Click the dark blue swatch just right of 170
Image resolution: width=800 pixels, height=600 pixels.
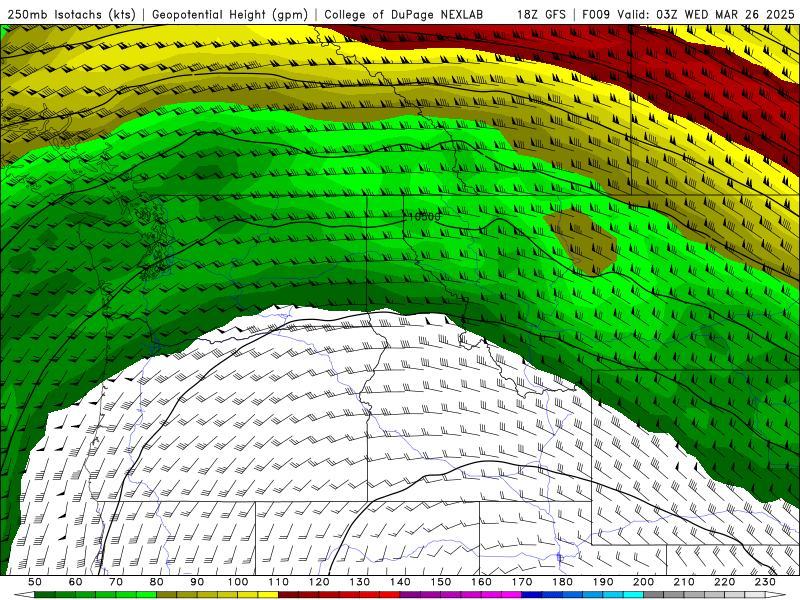(x=532, y=595)
